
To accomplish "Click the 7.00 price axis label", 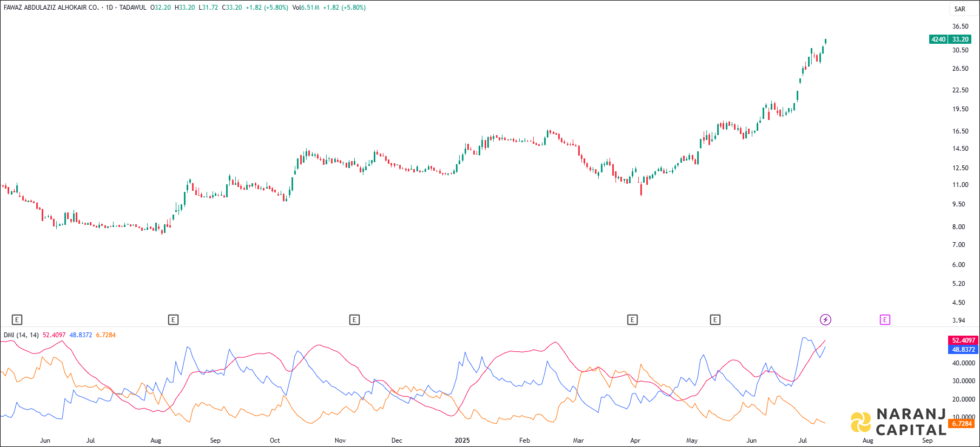I will pos(958,245).
